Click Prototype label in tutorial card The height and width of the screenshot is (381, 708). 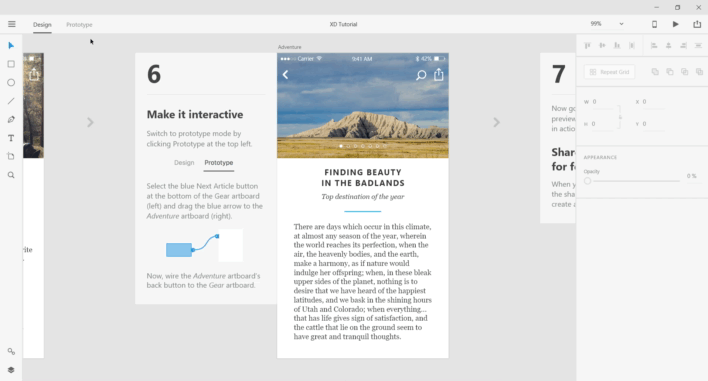click(219, 163)
